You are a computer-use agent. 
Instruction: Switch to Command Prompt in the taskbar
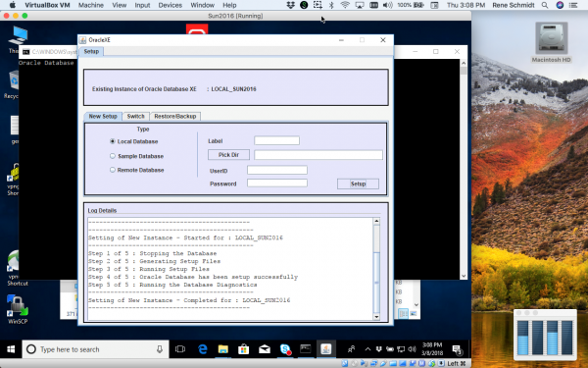[305, 349]
